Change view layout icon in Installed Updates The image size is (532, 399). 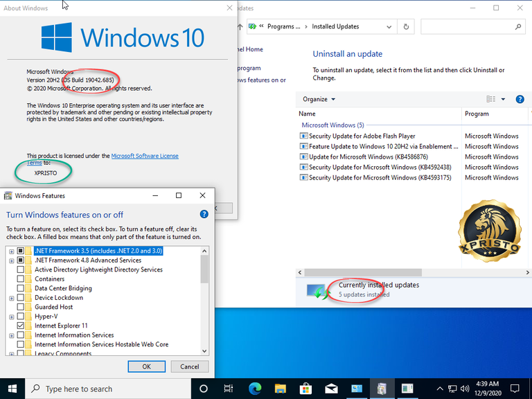[490, 99]
